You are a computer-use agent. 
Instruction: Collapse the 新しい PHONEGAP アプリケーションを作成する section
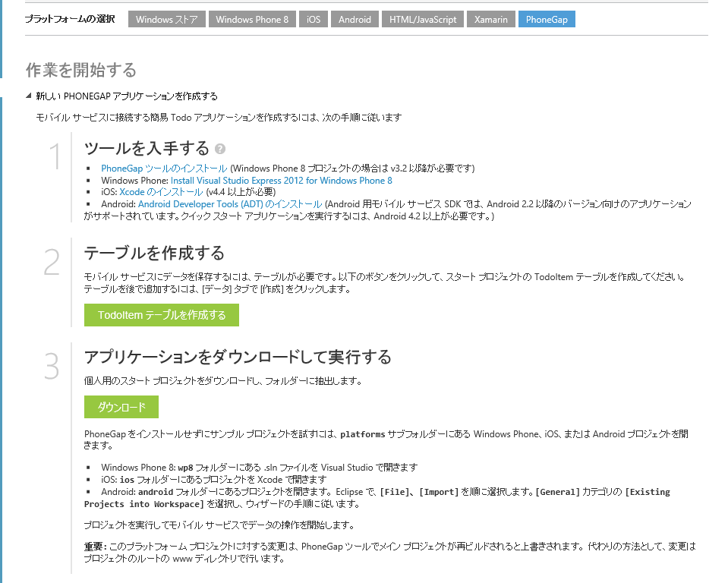pyautogui.click(x=29, y=96)
